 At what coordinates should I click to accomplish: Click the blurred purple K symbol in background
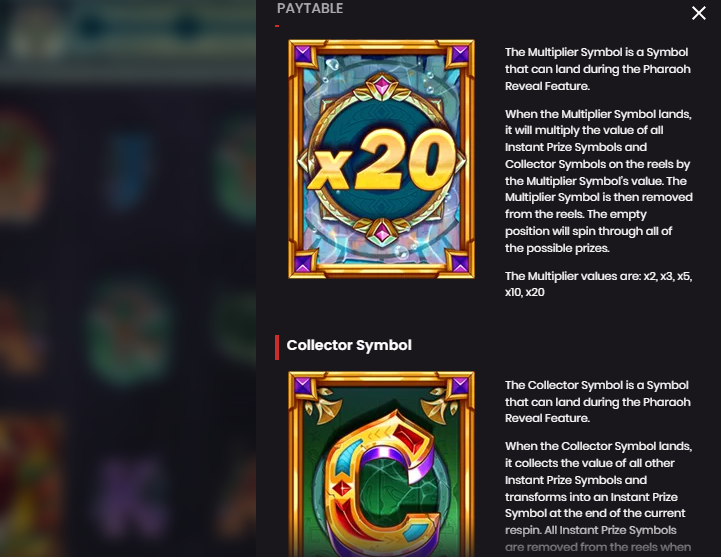[x=131, y=498]
